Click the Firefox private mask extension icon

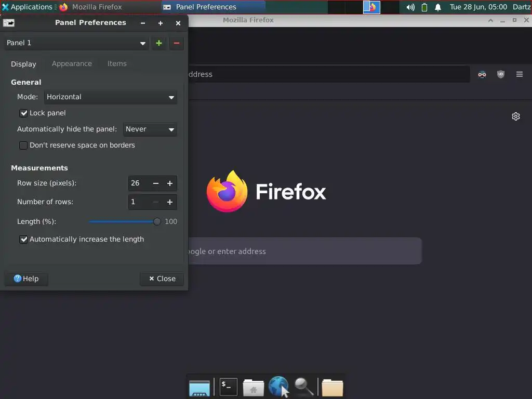[482, 74]
